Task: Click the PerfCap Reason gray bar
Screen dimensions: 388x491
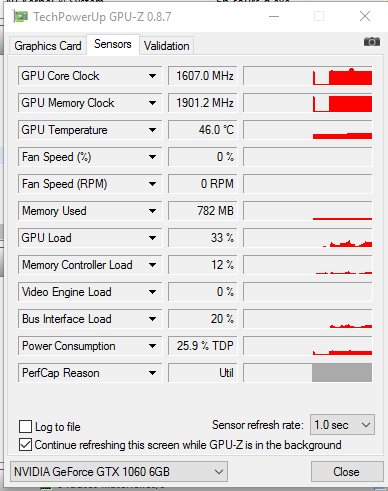Action: click(x=342, y=373)
